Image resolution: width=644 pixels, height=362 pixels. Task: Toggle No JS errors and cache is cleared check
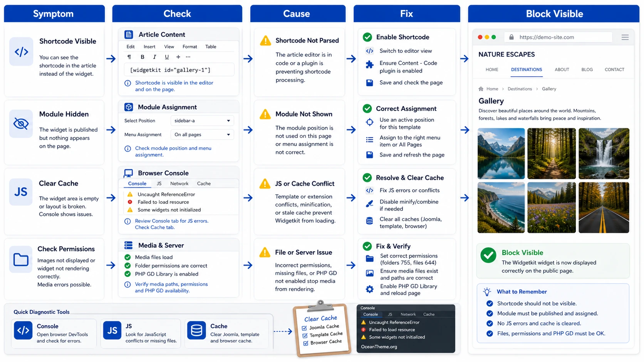click(490, 323)
